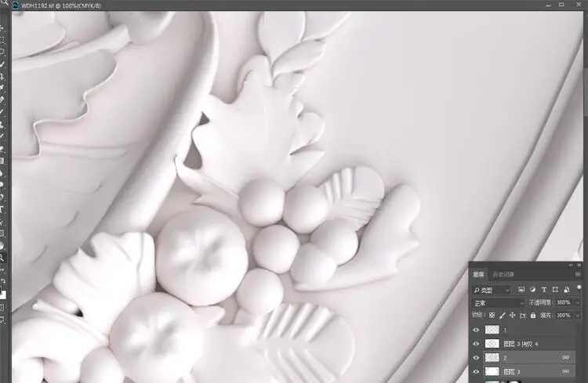Select the Zoom magnifier tool in toolbar

(2, 258)
